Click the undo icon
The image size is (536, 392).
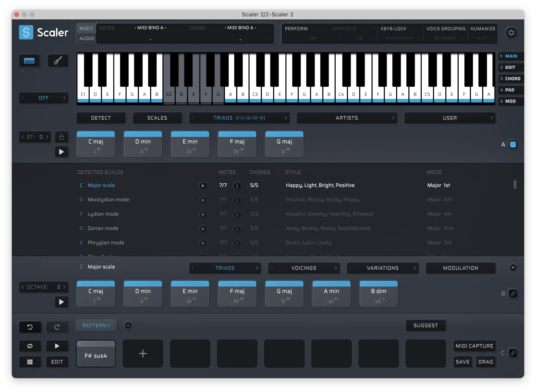click(30, 327)
